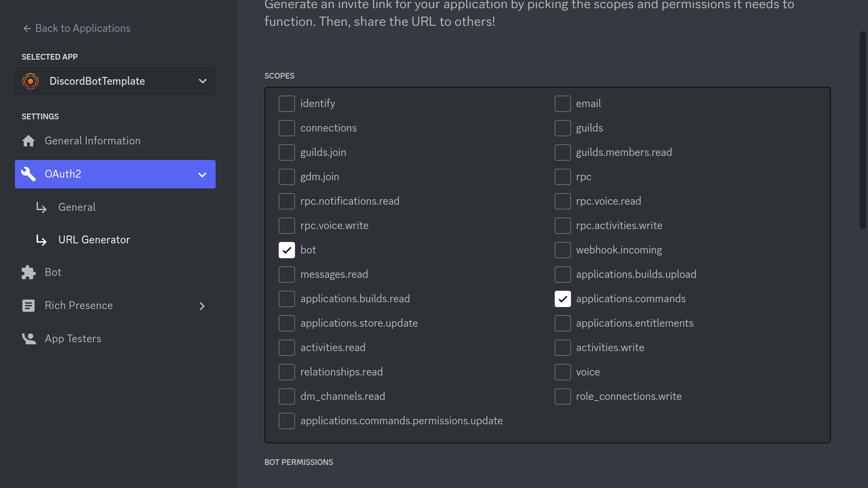
Task: Click the home icon beside General Information
Action: [28, 141]
